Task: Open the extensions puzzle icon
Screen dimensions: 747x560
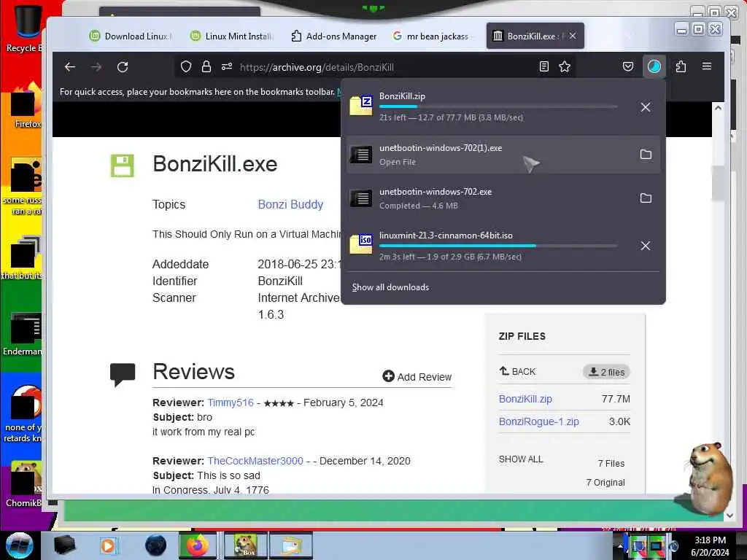Action: (x=681, y=66)
